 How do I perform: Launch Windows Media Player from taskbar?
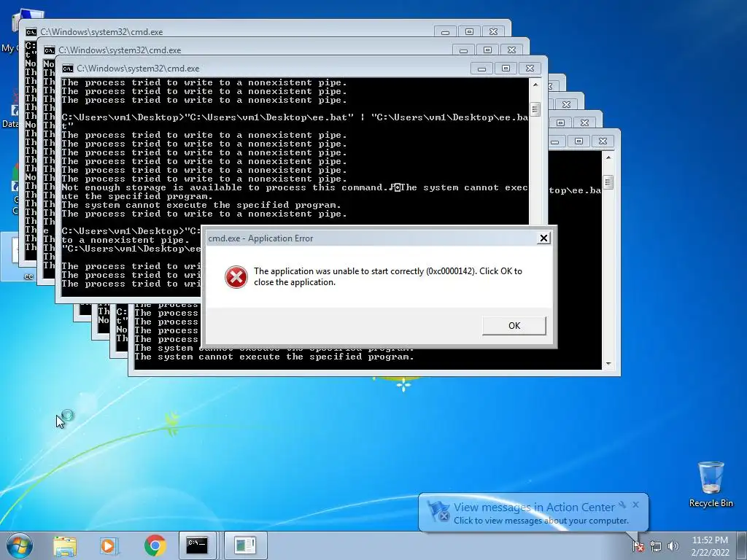coord(108,545)
